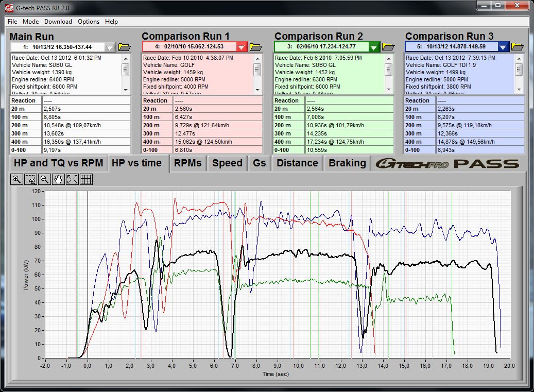Click Comparison Run 2 100 m value 7,006s
Screen dimensions: 534x392
click(x=350, y=117)
